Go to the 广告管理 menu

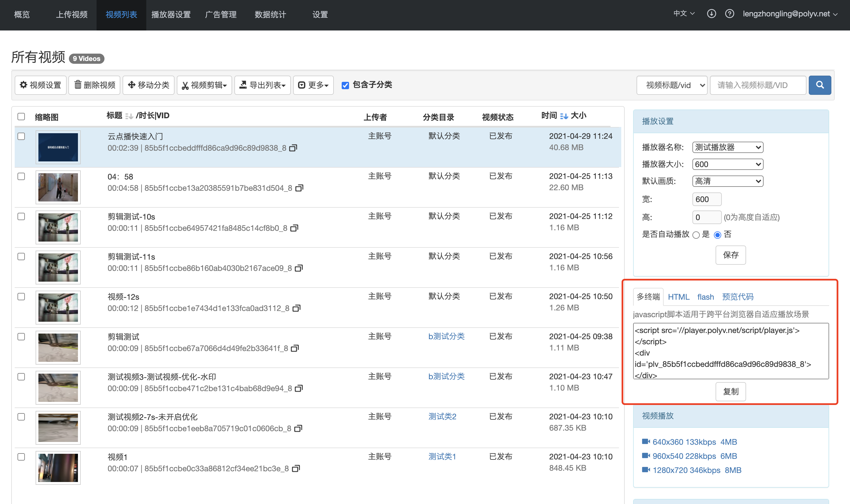pos(221,15)
